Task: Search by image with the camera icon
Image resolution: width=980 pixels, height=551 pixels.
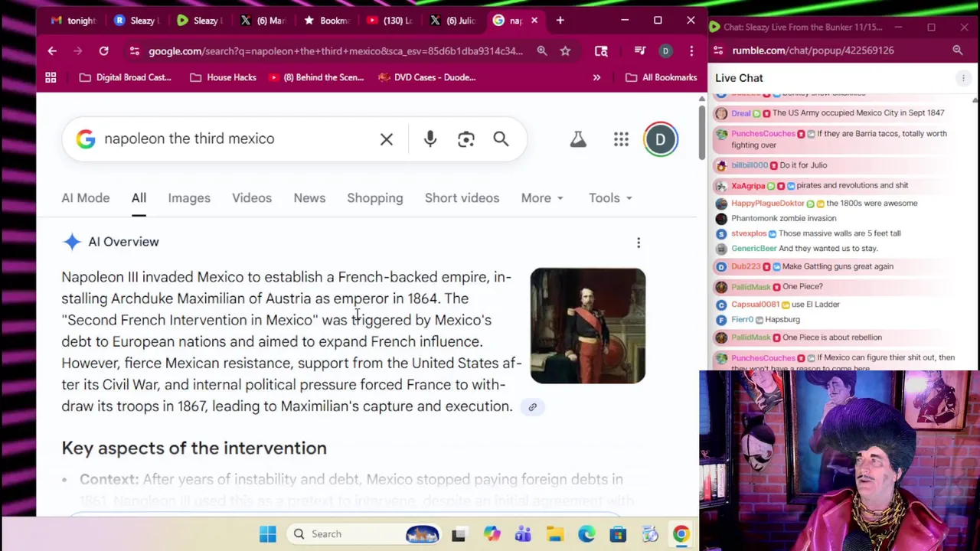Action: coord(466,139)
